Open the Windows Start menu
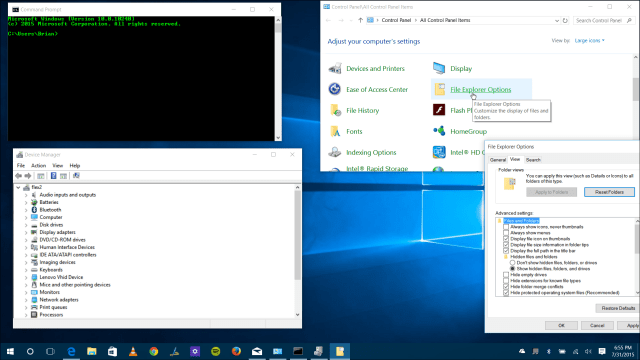This screenshot has width=640, height=360. point(10,351)
